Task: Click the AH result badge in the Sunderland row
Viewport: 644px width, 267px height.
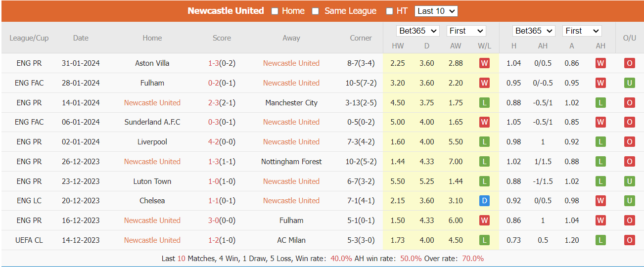Action: [600, 122]
